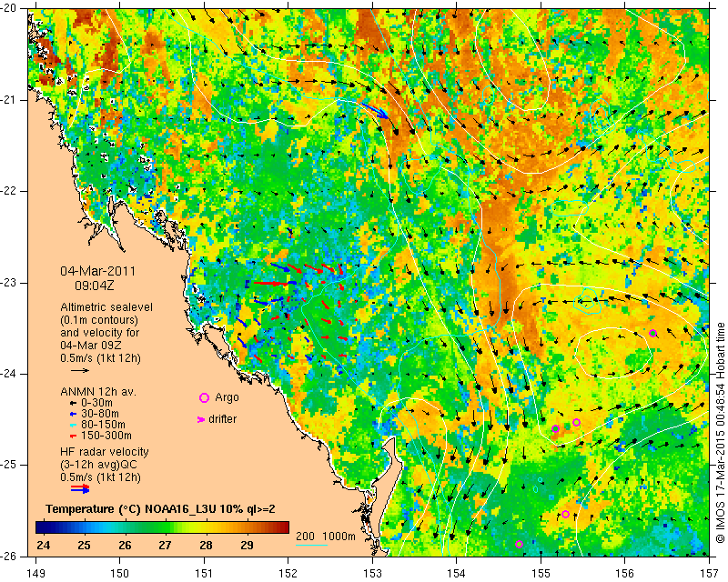Click the Argo marker near latitude -25.5
Viewport: 728px width, 582px height.
coord(565,514)
